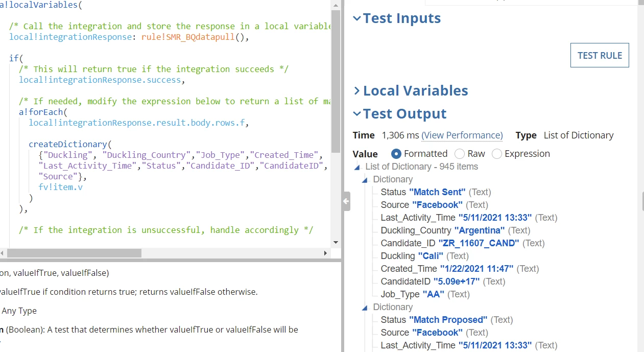Click rule!SMR_BQdatapull in the code

188,37
